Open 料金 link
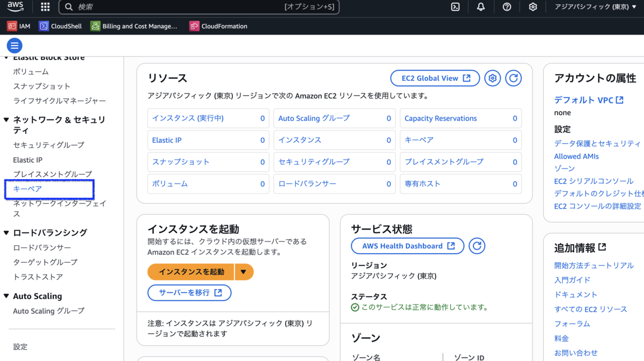This screenshot has width=644, height=361. (561, 338)
